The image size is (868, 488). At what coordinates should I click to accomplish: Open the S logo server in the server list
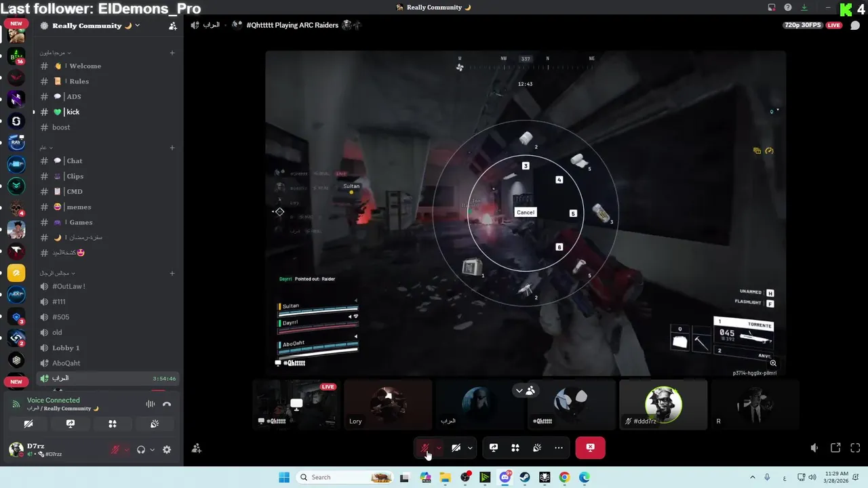click(17, 121)
